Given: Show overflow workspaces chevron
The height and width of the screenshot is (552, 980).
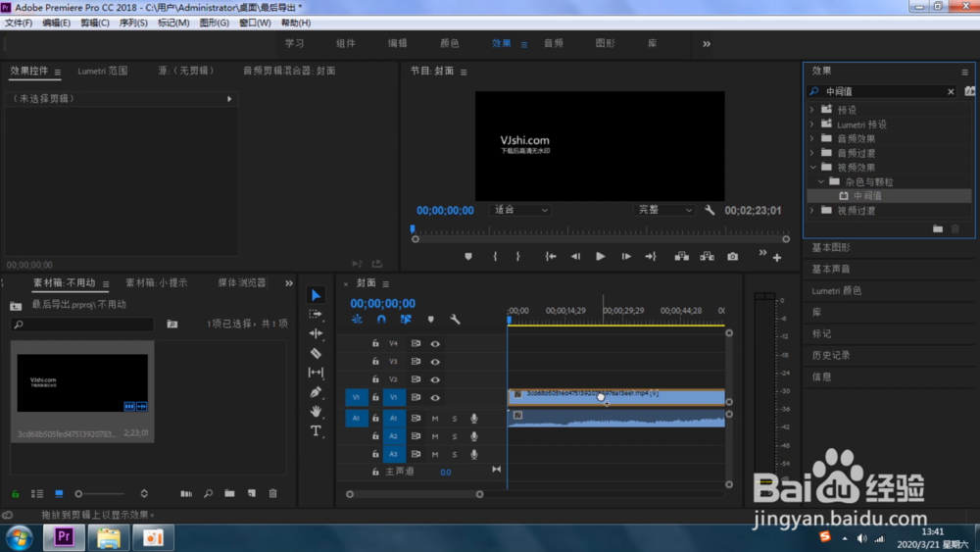Looking at the screenshot, I should (707, 44).
